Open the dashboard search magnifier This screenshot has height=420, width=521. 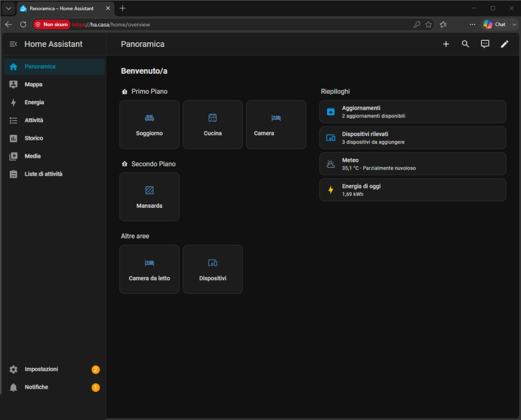(466, 44)
